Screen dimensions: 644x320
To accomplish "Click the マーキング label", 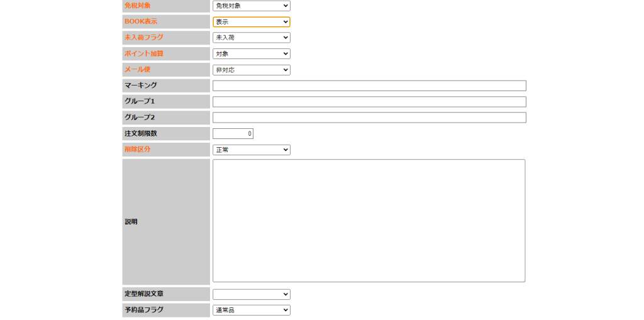I will coord(140,86).
